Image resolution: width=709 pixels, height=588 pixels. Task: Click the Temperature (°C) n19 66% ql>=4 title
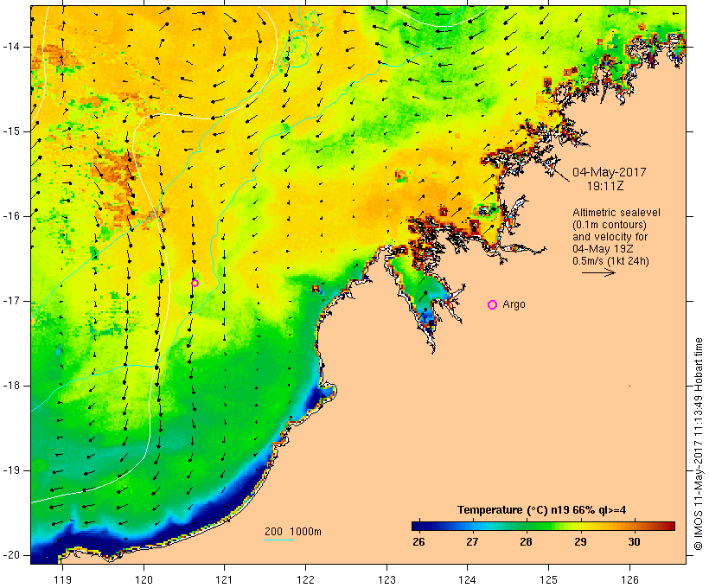[x=542, y=510]
